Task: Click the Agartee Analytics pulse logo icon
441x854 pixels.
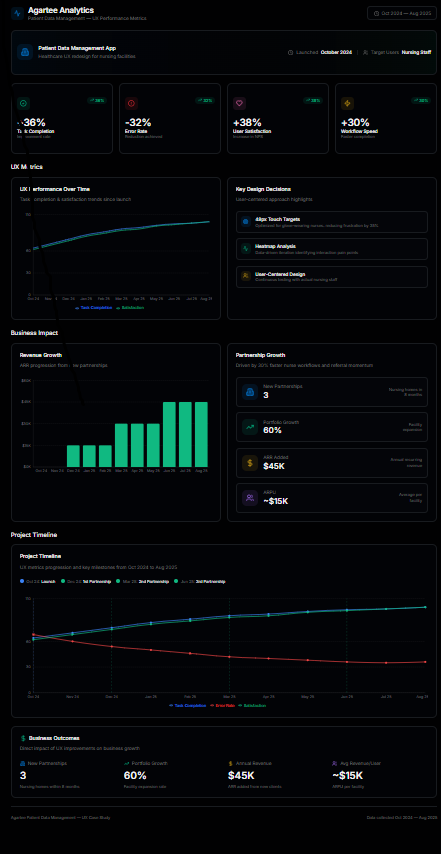Action: [17, 13]
